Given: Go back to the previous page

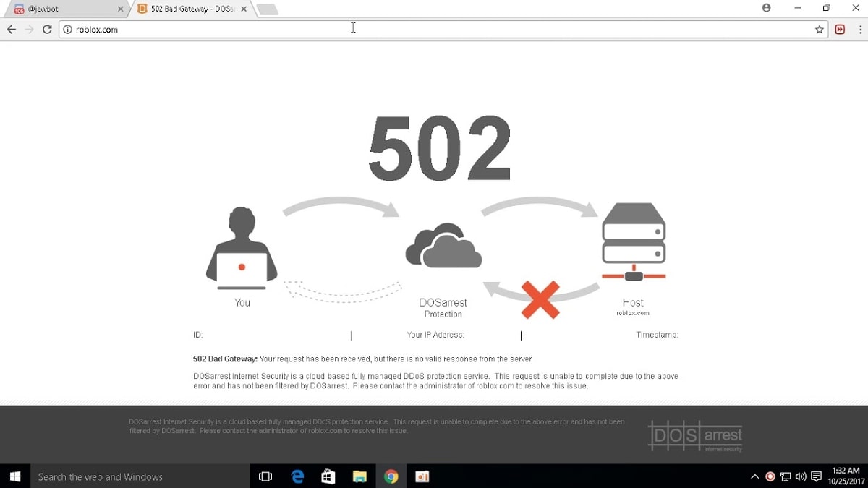Looking at the screenshot, I should pos(11,30).
